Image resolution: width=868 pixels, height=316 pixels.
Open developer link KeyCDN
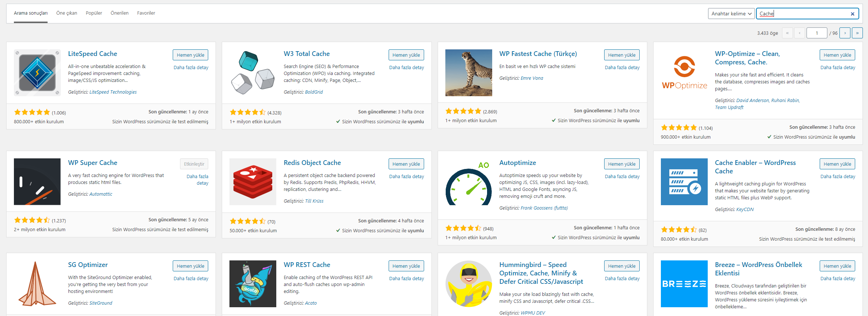point(745,210)
